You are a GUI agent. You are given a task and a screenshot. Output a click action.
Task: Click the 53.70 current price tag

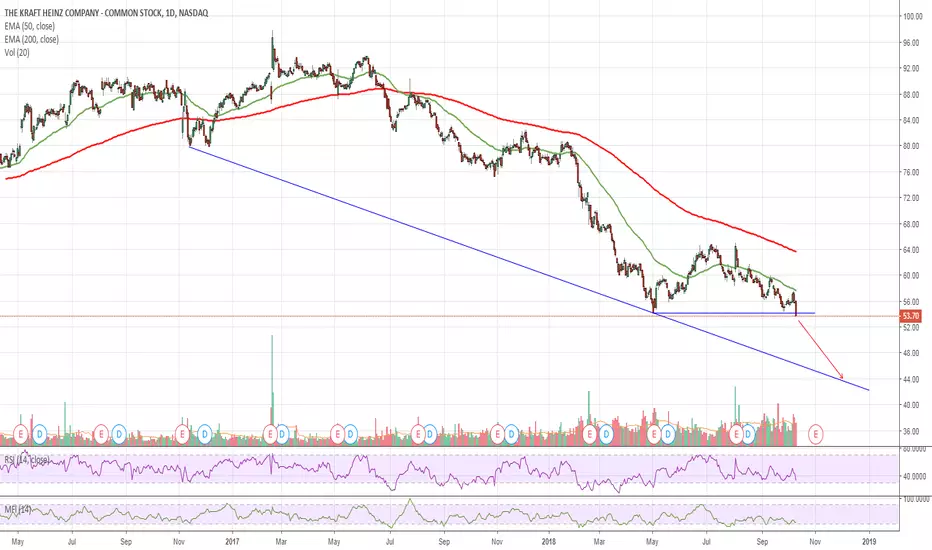(x=911, y=316)
